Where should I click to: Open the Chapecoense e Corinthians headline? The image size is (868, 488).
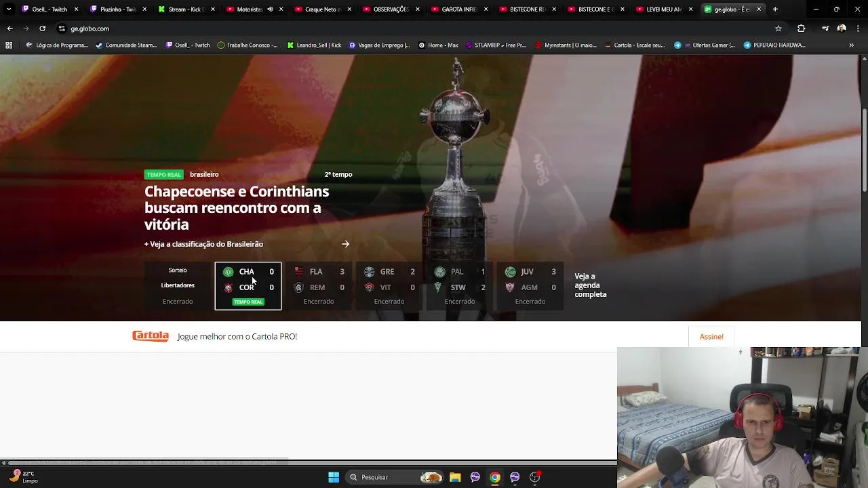click(237, 208)
